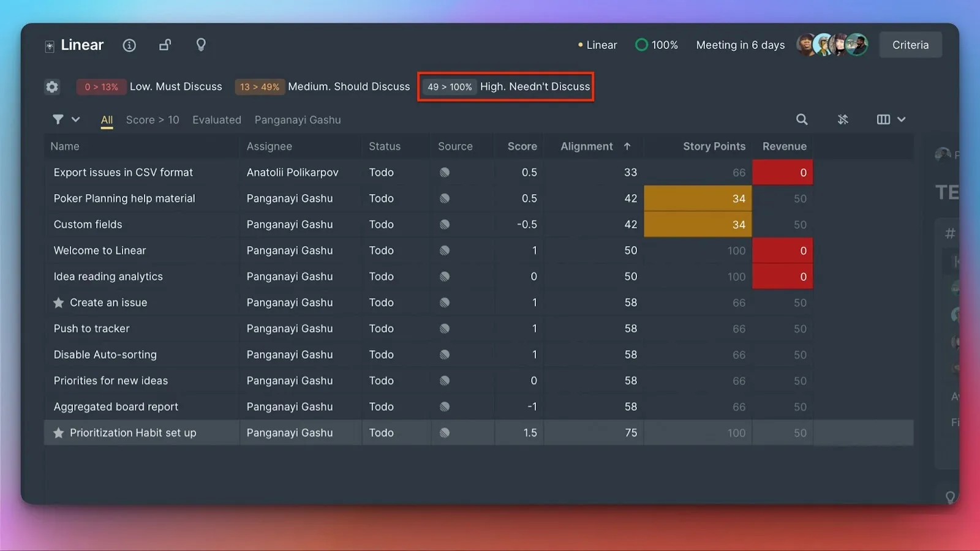Click the funnel filter icon

click(x=58, y=119)
